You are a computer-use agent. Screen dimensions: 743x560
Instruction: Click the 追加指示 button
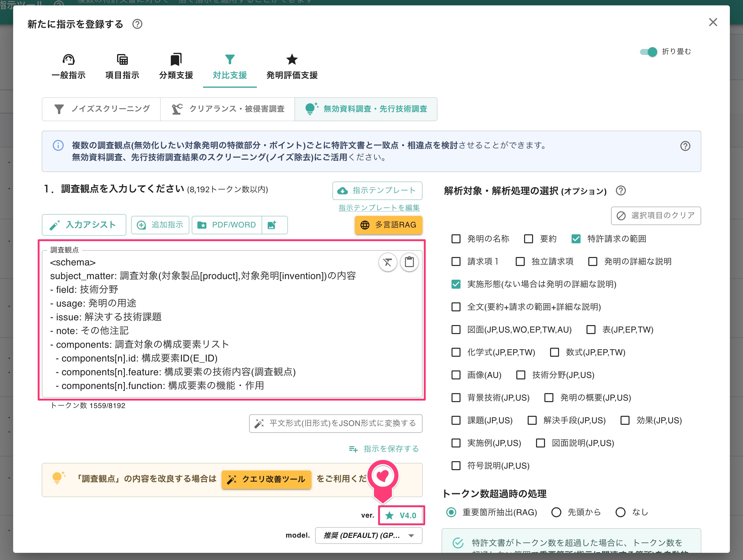pos(160,225)
